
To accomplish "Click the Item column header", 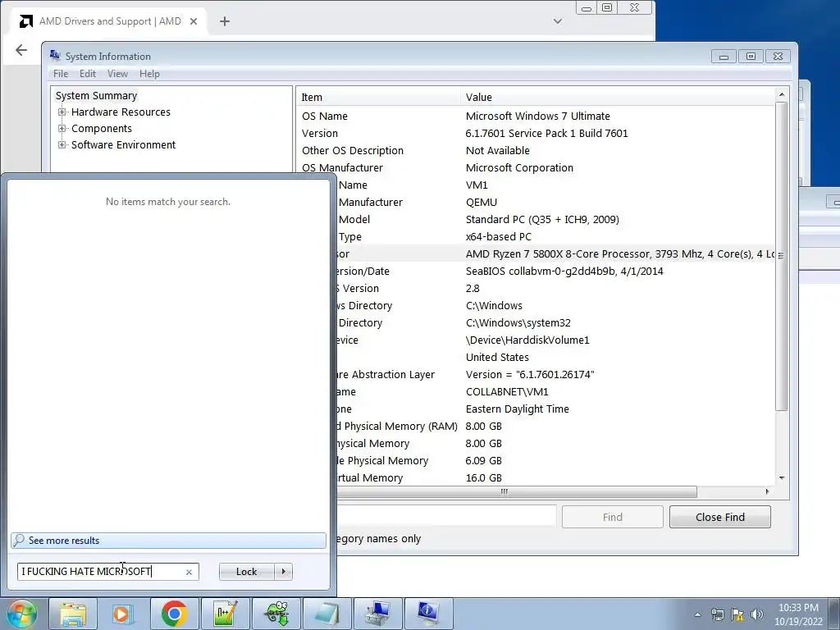I will tap(377, 97).
